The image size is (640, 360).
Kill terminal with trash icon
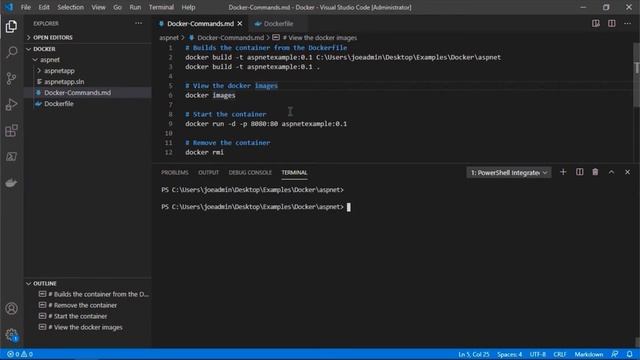tap(595, 172)
